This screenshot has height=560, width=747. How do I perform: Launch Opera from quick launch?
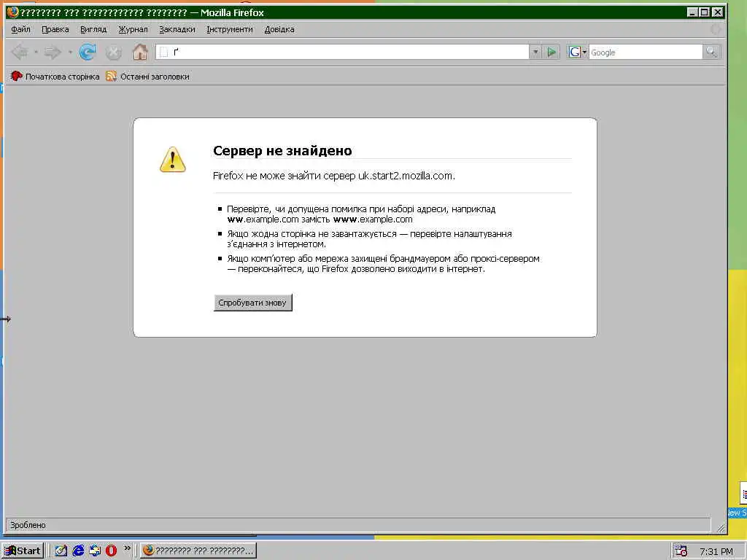click(x=111, y=551)
